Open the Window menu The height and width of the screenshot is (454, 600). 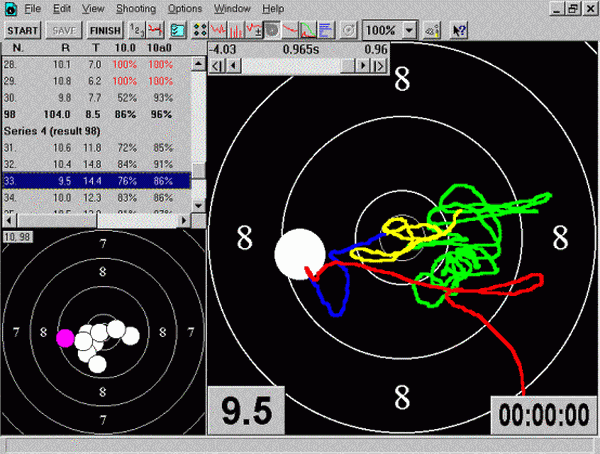(x=232, y=8)
